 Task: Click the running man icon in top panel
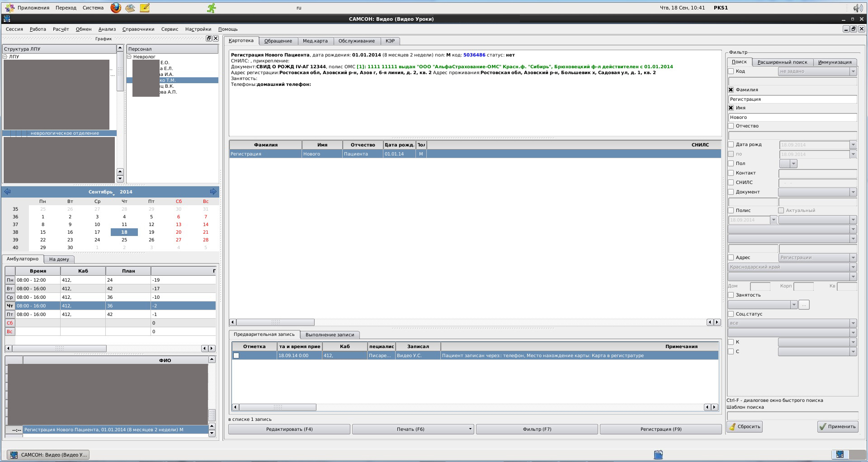(212, 8)
